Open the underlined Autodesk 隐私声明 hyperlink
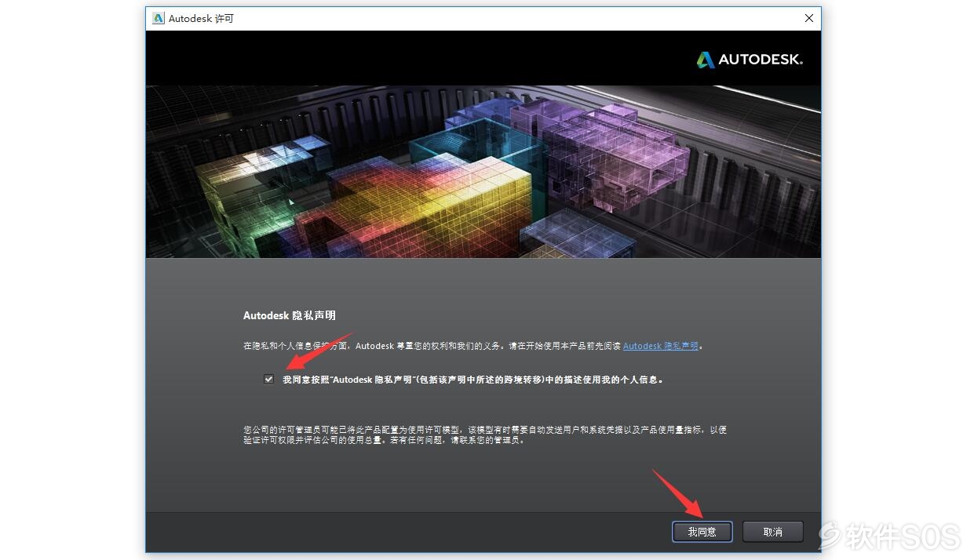This screenshot has height=560, width=974. tap(660, 346)
